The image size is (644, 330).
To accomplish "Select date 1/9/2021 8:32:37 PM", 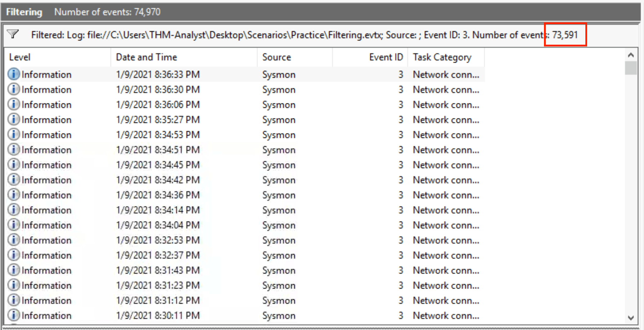I will (158, 255).
